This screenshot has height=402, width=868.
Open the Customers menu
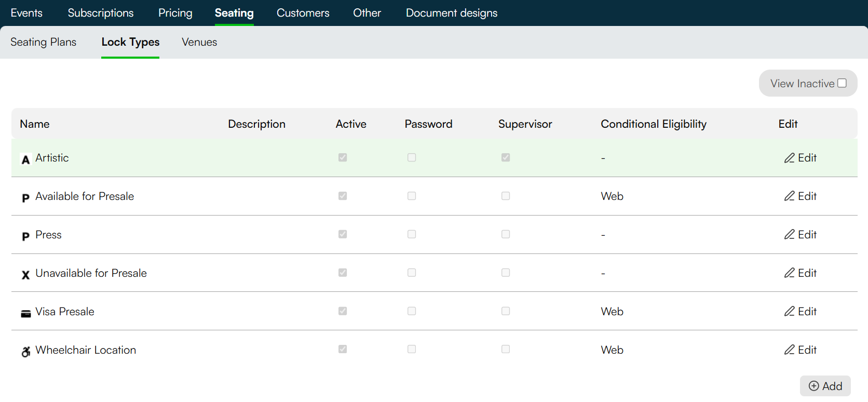coord(303,13)
